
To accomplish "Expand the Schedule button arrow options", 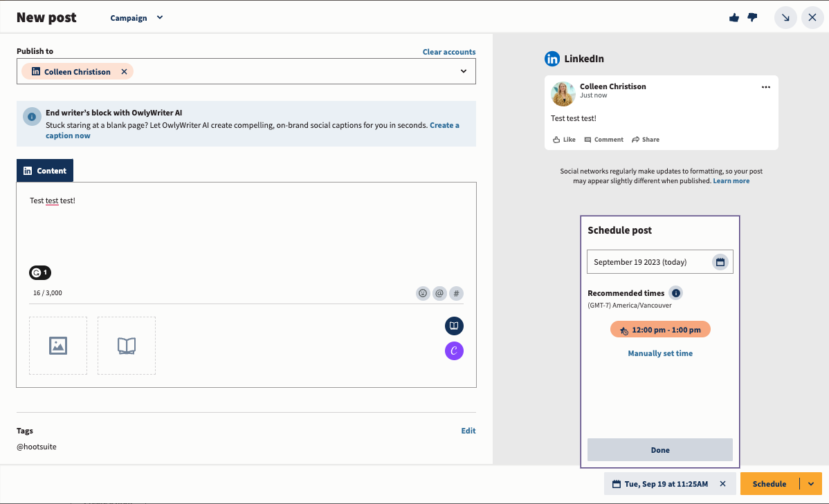I will point(811,484).
